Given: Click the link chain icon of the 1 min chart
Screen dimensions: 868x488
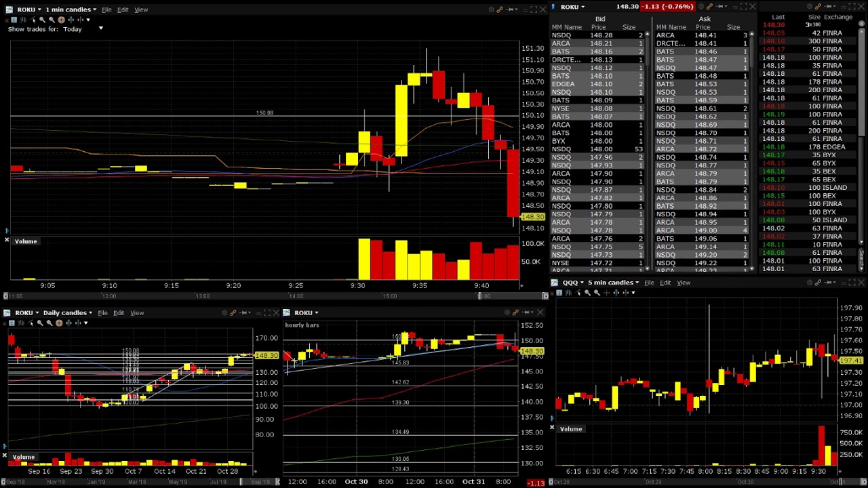Looking at the screenshot, I should [500, 9].
